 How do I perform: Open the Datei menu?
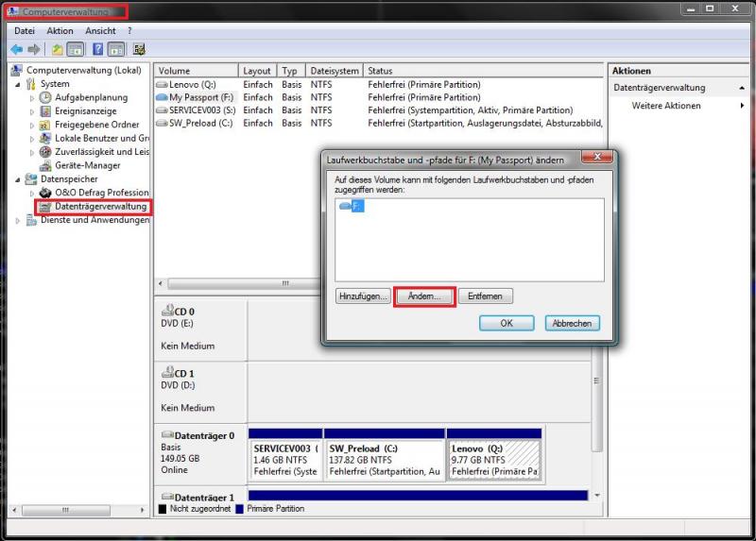click(x=25, y=31)
